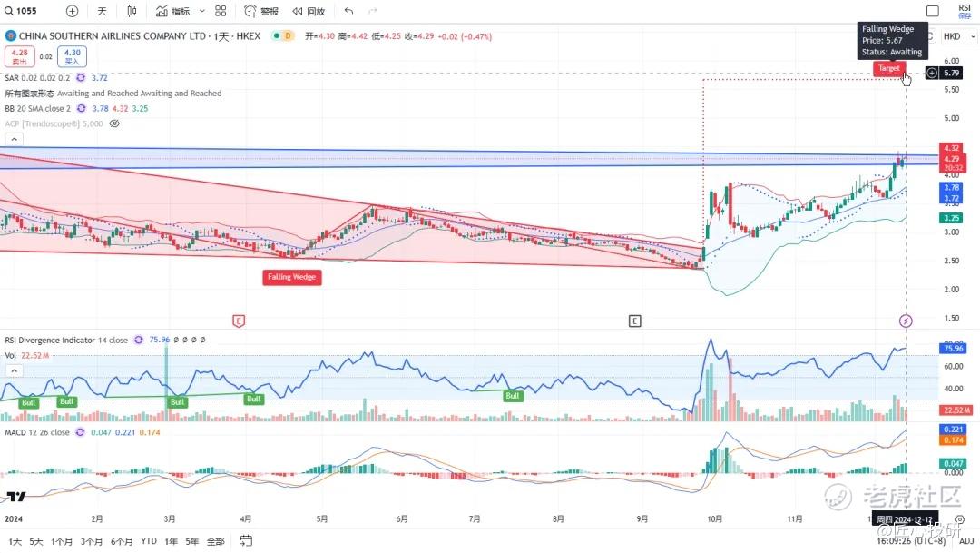Select the BB 20 SMA close legend
This screenshot has width=980, height=553.
38,108
